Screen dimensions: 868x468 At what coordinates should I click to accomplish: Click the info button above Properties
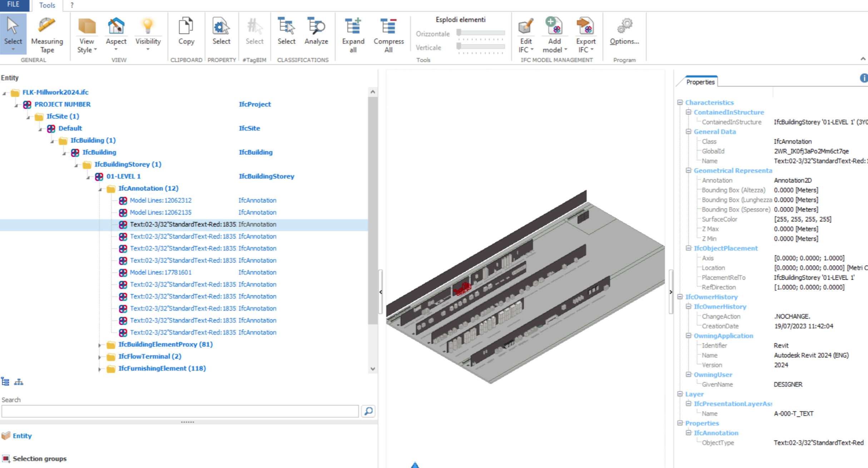(864, 78)
